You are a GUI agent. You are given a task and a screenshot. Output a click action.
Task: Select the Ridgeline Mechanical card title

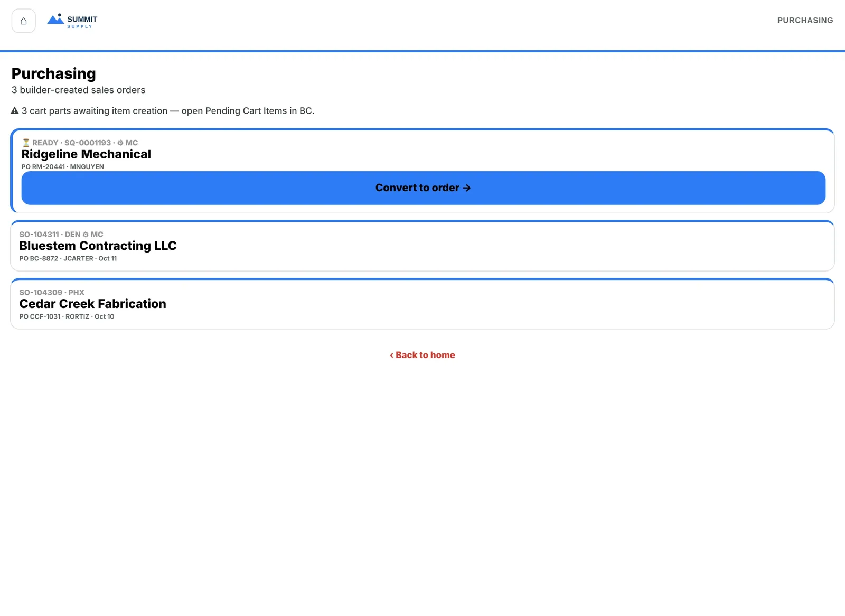(x=86, y=154)
